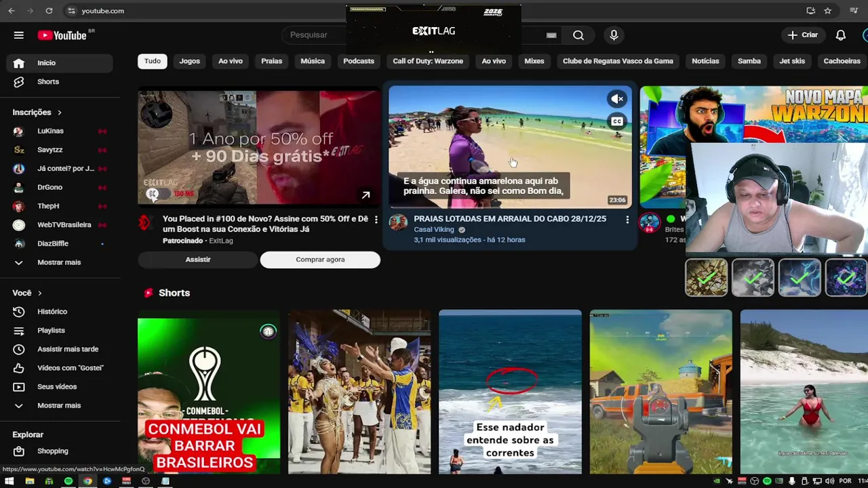
Task: Open LuKinas channel subscription
Action: [x=60, y=131]
